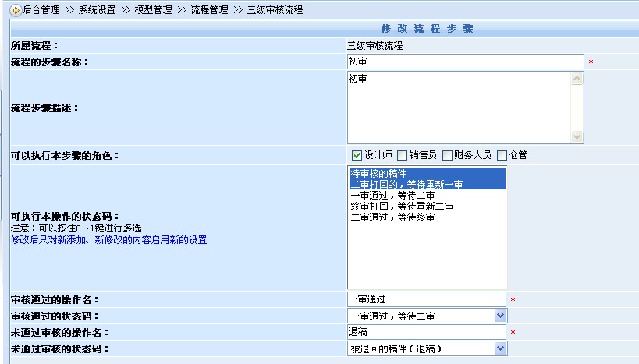This screenshot has width=639, height=364.
Task: Open the 未通过审核的状态码 dropdown
Action: click(500, 348)
